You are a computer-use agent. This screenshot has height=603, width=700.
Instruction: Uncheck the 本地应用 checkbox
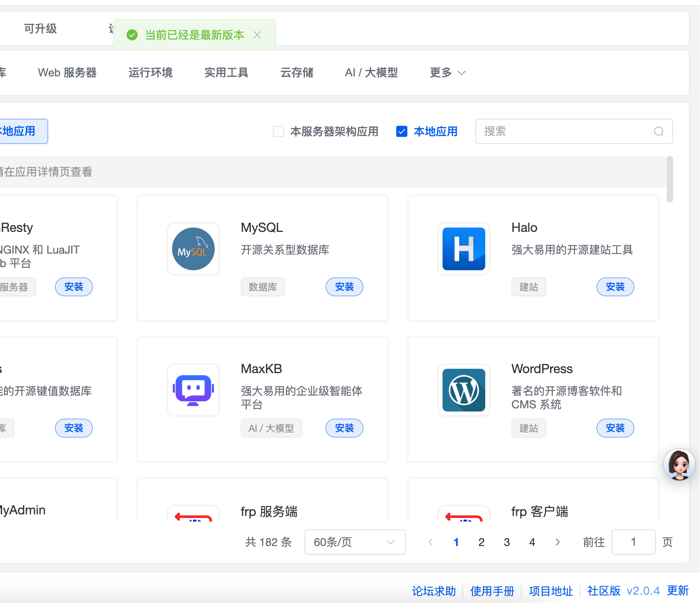tap(402, 131)
